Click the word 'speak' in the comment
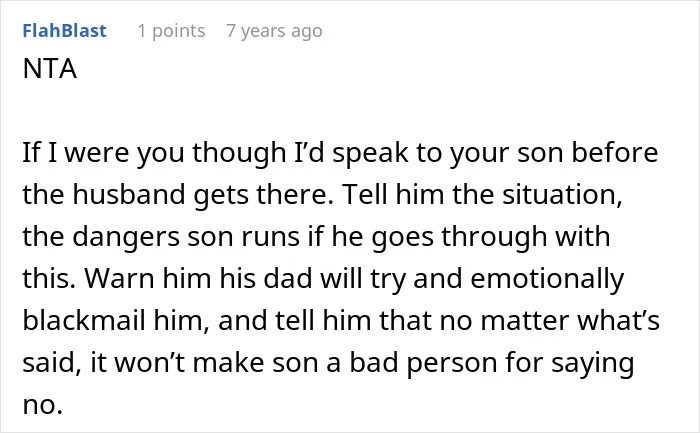Image resolution: width=700 pixels, height=433 pixels. pyautogui.click(x=370, y=154)
